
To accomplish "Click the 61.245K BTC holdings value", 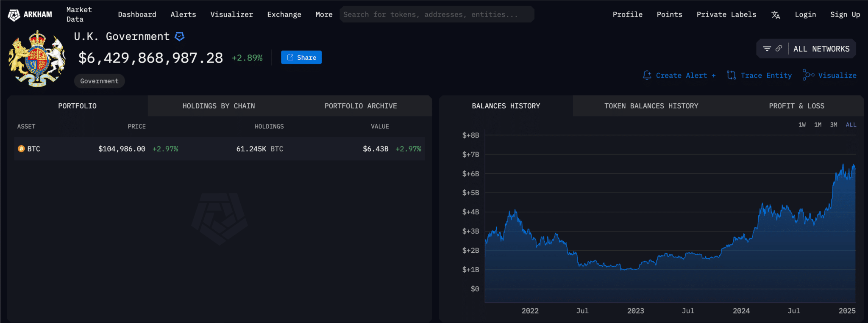I will (x=259, y=149).
